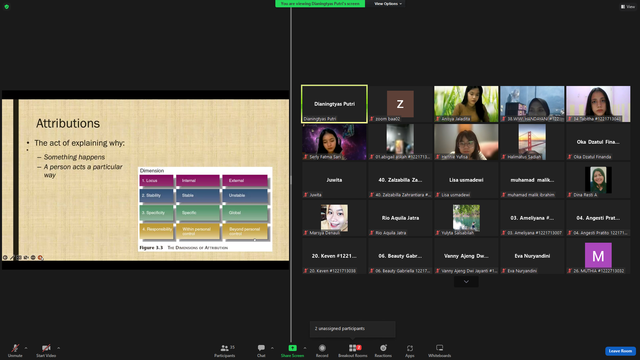Image resolution: width=640 pixels, height=360 pixels.
Task: Click the 'External' box in diagram
Action: [245, 181]
